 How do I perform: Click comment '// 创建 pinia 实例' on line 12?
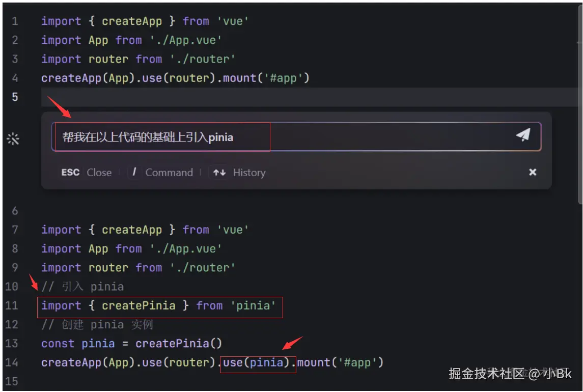97,325
